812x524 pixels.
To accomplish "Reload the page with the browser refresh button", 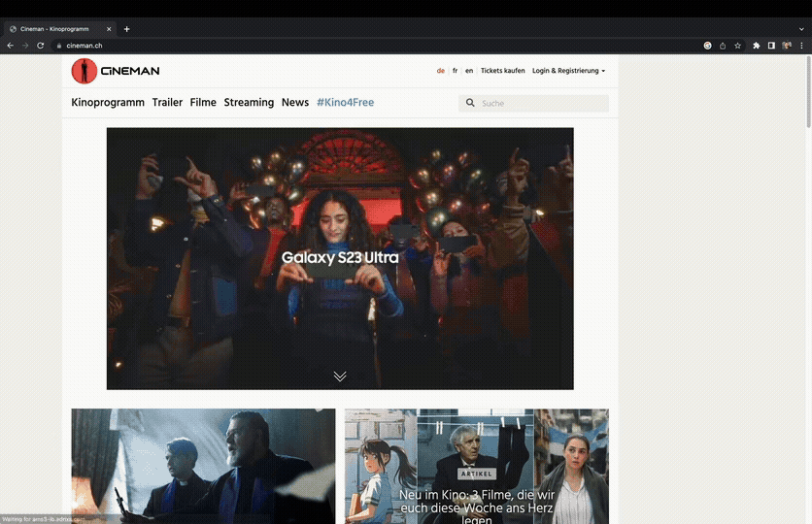I will click(x=41, y=46).
